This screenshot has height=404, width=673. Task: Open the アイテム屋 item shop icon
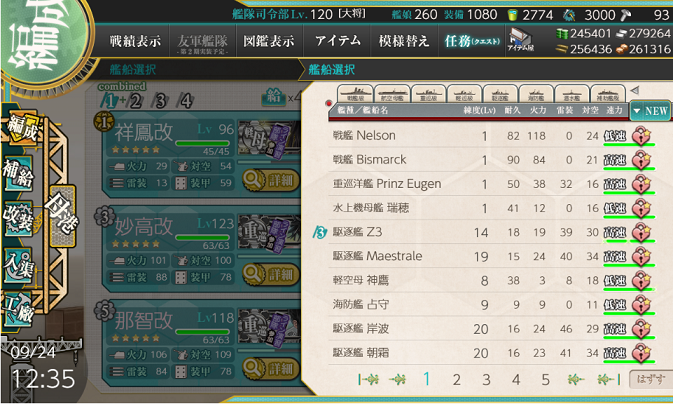520,39
